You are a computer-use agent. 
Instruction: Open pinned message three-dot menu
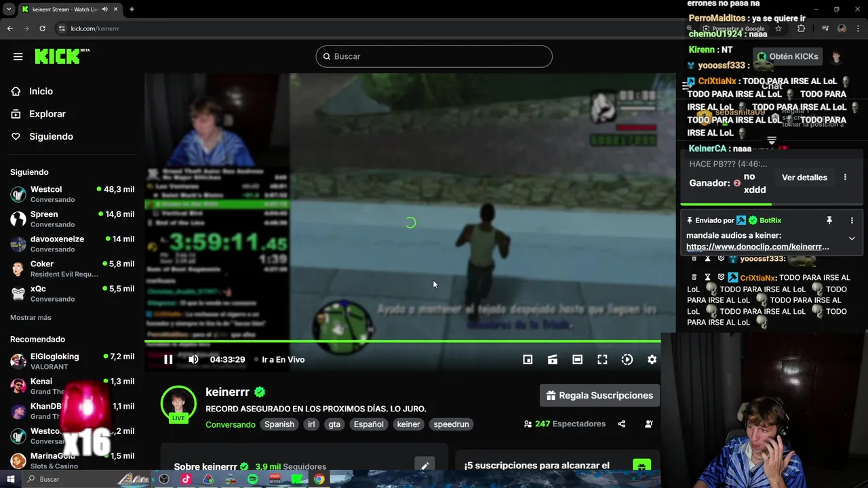pos(852,220)
